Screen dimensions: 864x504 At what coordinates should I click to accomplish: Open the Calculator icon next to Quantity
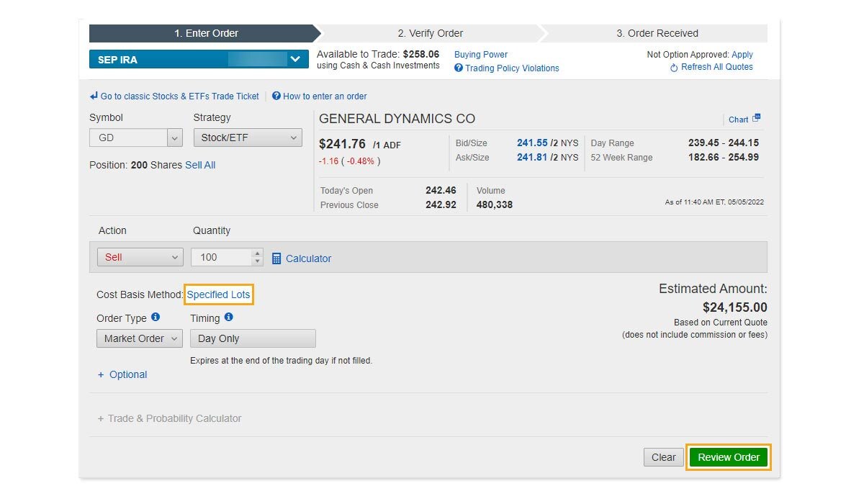coord(276,258)
